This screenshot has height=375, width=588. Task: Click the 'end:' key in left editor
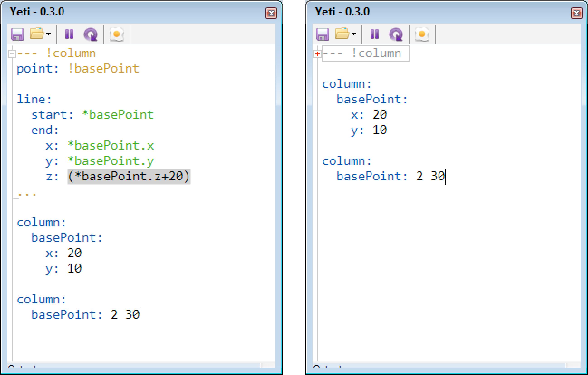(x=45, y=130)
